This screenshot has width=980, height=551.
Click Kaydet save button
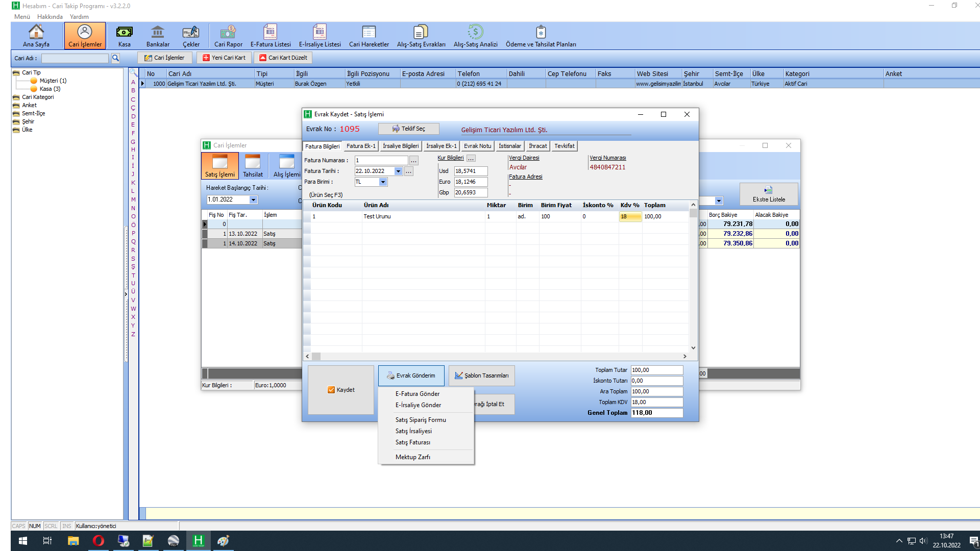(x=341, y=390)
